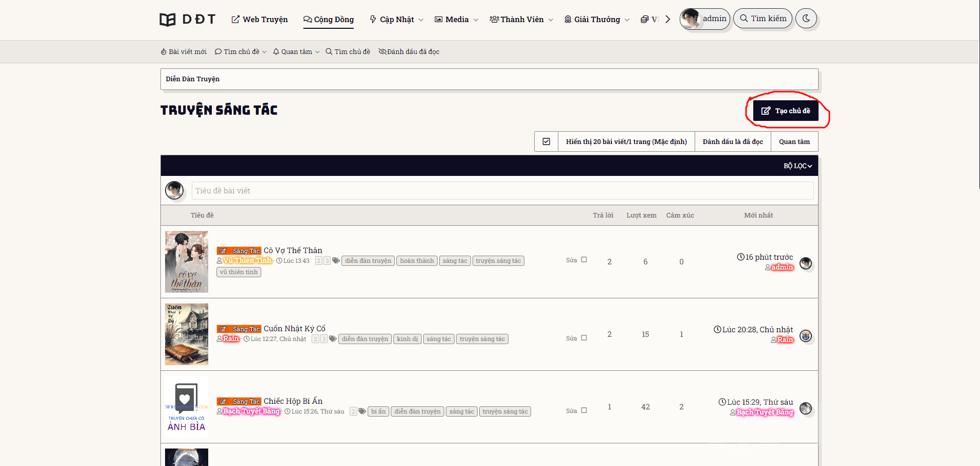Open the Tìm kiếm search button
The image size is (980, 466).
(x=763, y=19)
